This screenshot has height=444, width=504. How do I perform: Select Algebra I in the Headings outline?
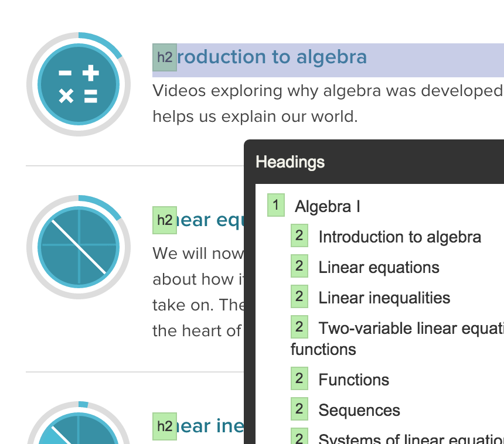click(327, 206)
